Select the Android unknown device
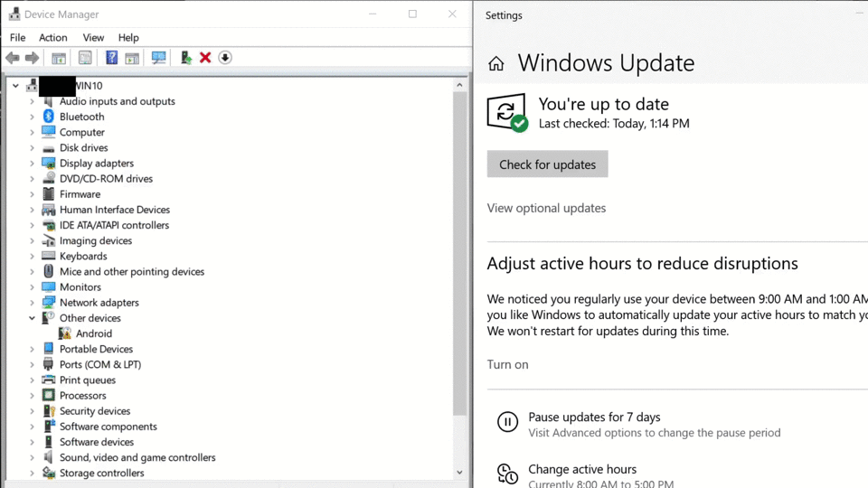The height and width of the screenshot is (488, 868). pos(94,333)
